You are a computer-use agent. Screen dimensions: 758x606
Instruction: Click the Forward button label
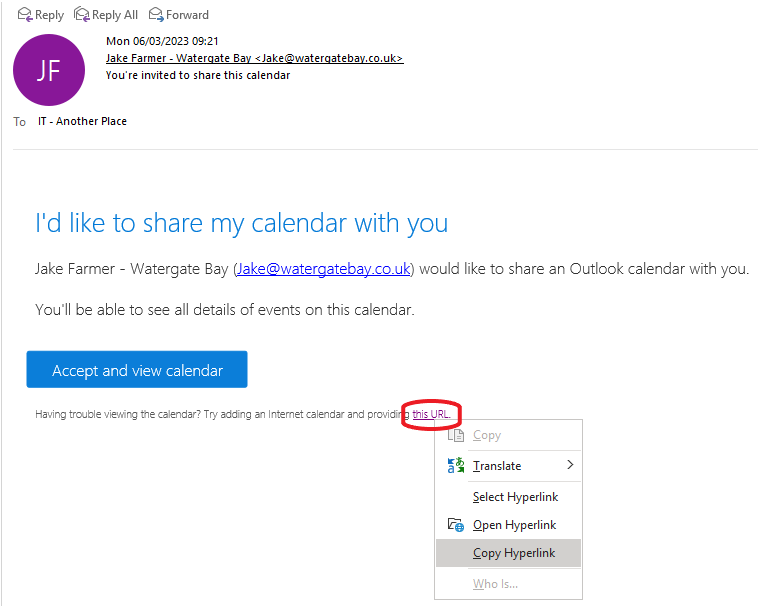pos(187,15)
